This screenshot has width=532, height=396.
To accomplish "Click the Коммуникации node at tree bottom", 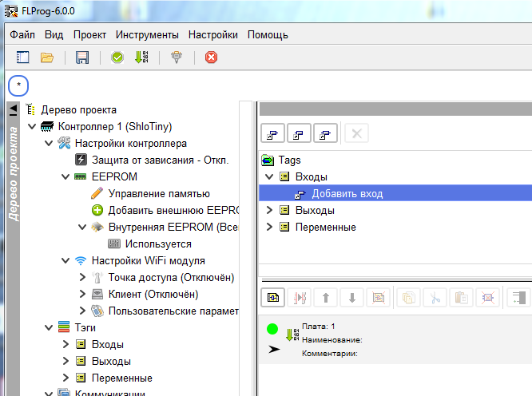I will pyautogui.click(x=110, y=393).
